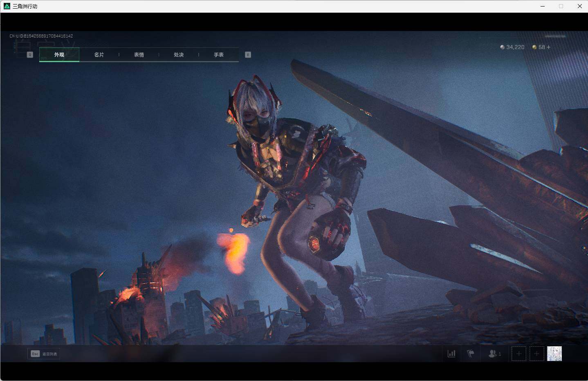Click the player avatar thumbnail
The height and width of the screenshot is (381, 588).
(x=554, y=354)
